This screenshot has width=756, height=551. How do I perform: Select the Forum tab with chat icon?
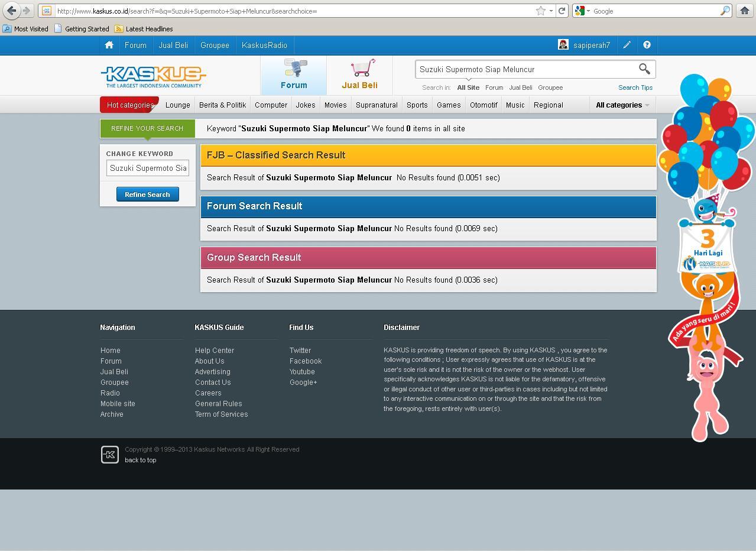294,74
